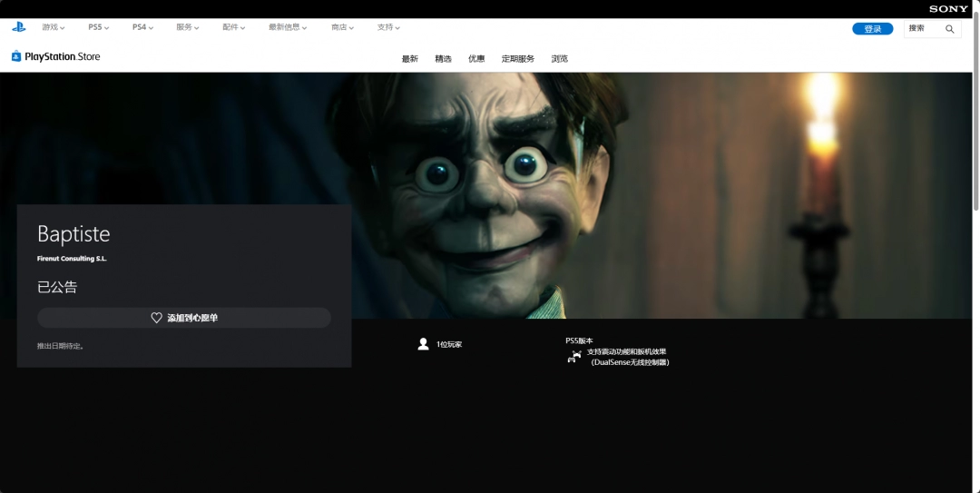Click the single player person icon
Viewport: 980px width, 493px height.
pyautogui.click(x=423, y=344)
